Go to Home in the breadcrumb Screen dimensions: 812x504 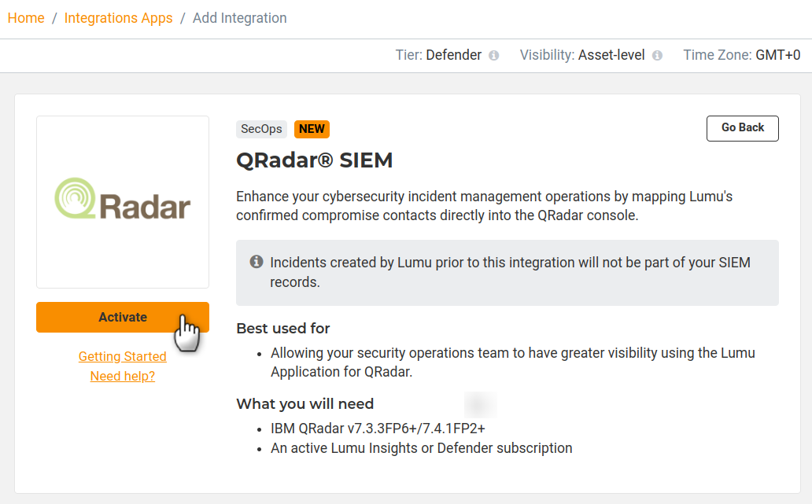26,18
